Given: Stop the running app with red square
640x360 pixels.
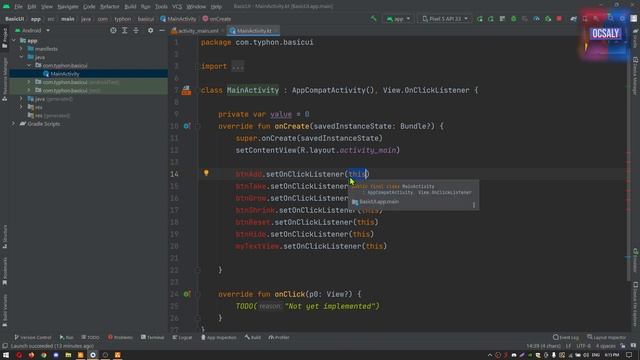Looking at the screenshot, I should (x=559, y=19).
